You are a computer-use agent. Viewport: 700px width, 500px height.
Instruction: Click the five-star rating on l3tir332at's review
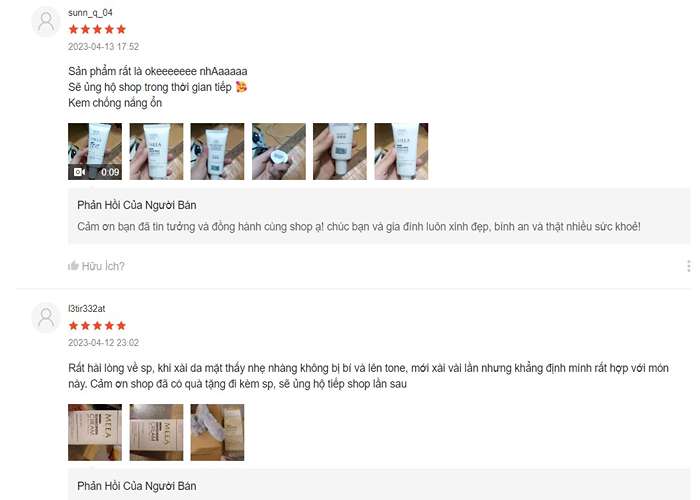pos(97,326)
